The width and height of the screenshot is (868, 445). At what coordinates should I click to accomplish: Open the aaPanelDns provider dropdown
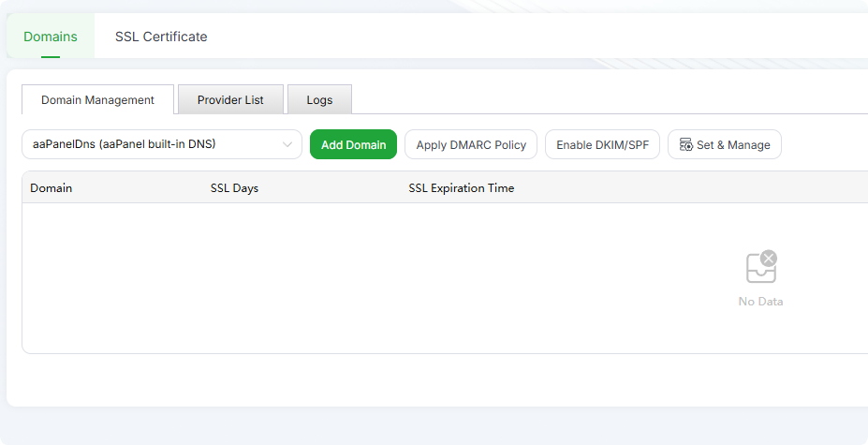coord(162,144)
